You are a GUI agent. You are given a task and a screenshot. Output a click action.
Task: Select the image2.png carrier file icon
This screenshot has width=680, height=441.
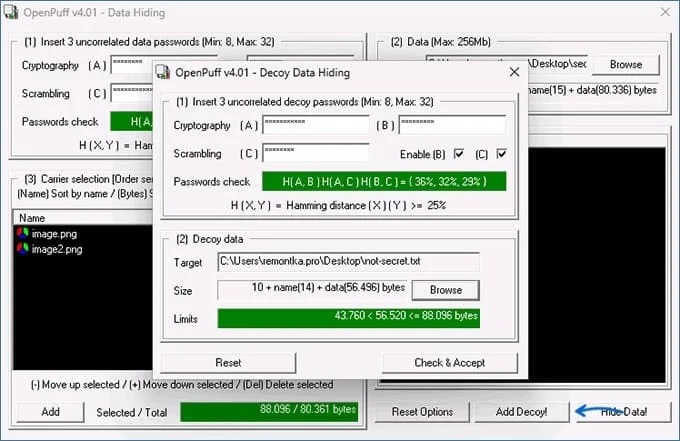pos(23,248)
